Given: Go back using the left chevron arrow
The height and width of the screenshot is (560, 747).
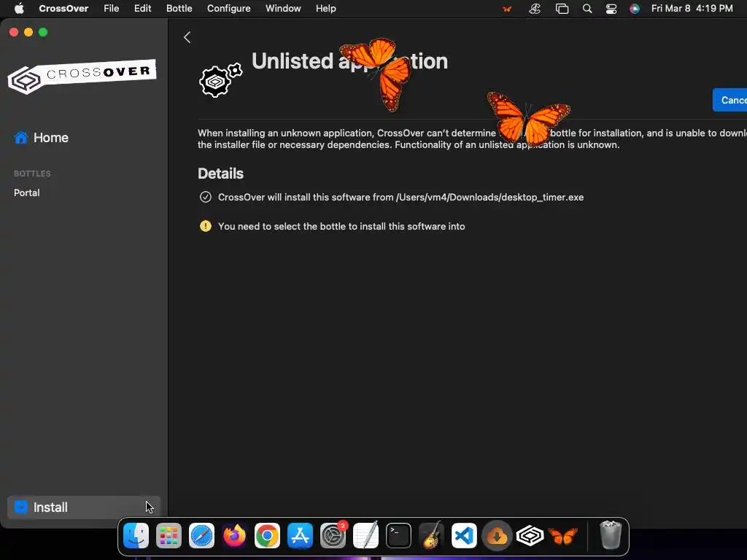Looking at the screenshot, I should 187,37.
